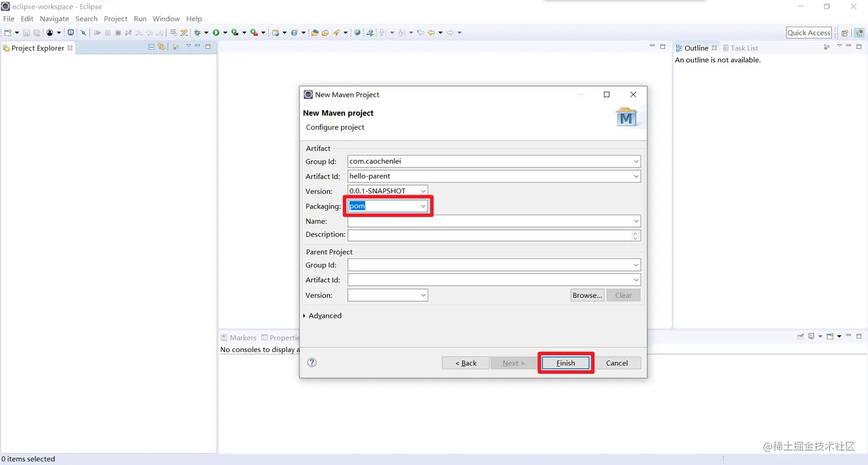Click the green Run button icon
The height and width of the screenshot is (465, 868).
point(216,33)
